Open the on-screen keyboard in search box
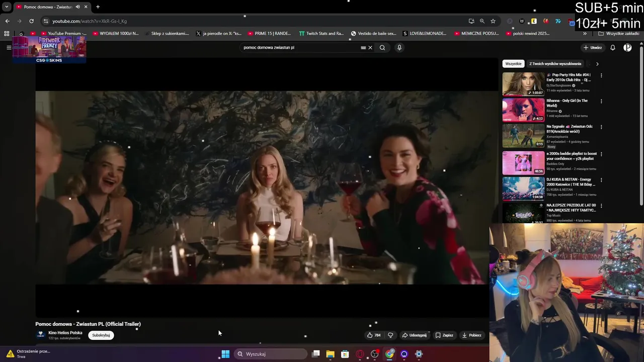The height and width of the screenshot is (362, 644). (363, 48)
